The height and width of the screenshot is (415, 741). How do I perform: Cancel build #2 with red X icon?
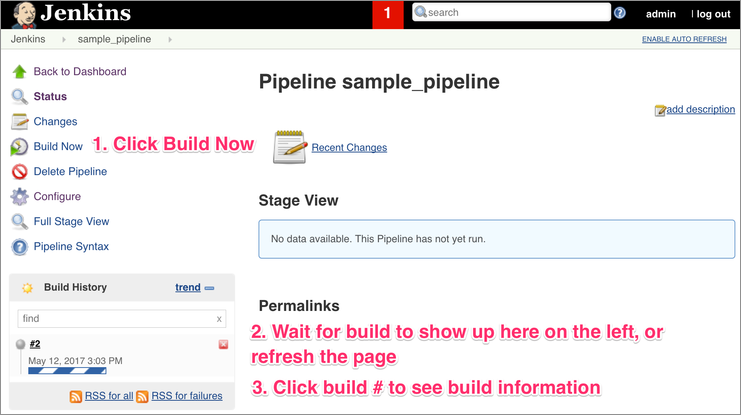[224, 345]
